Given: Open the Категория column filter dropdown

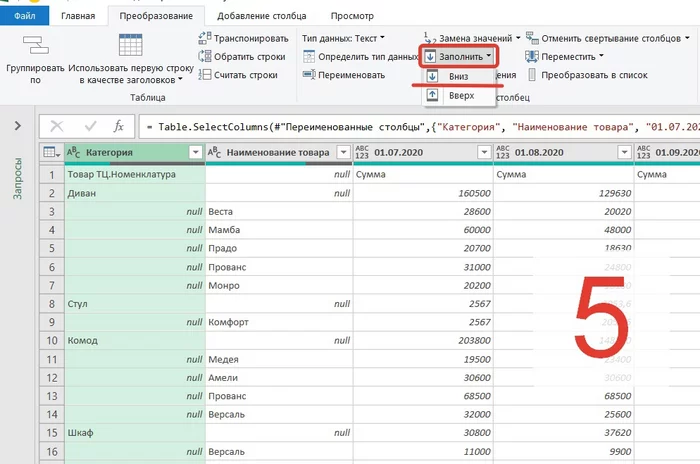Looking at the screenshot, I should (x=196, y=152).
